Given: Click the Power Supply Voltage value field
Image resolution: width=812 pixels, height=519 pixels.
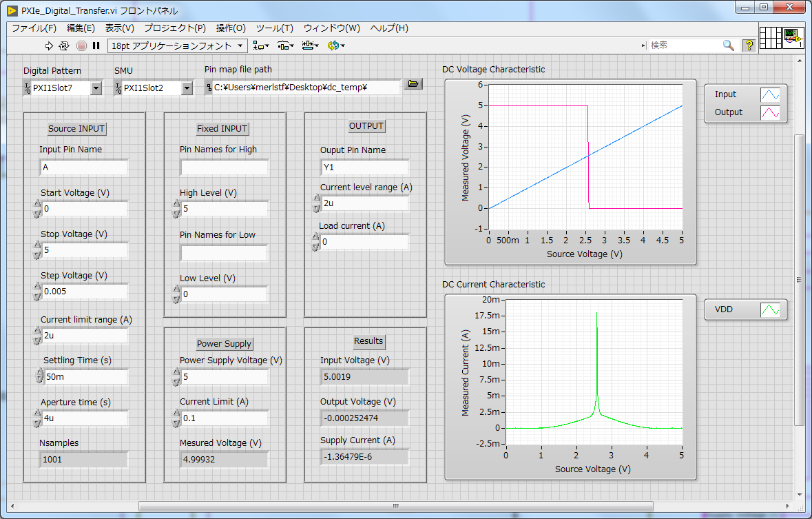Looking at the screenshot, I should [225, 376].
